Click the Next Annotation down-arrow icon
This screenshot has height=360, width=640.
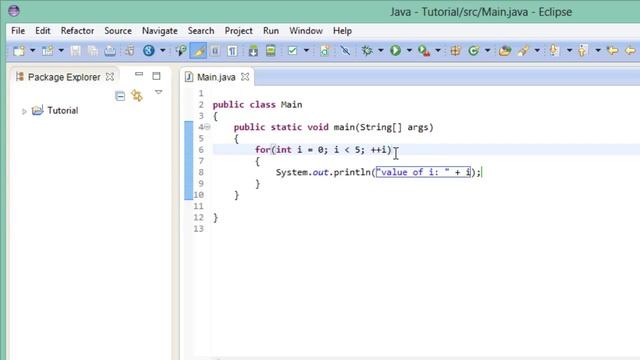(x=554, y=51)
